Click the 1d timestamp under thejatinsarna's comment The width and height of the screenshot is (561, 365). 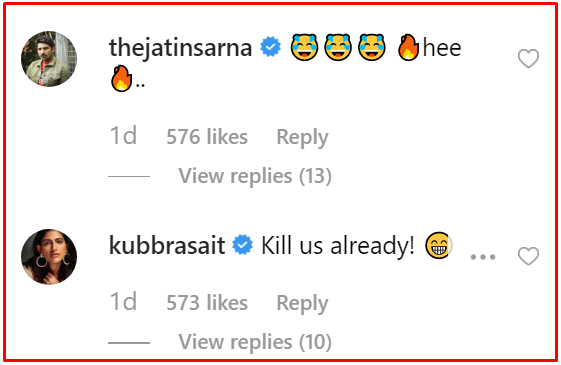(x=123, y=136)
